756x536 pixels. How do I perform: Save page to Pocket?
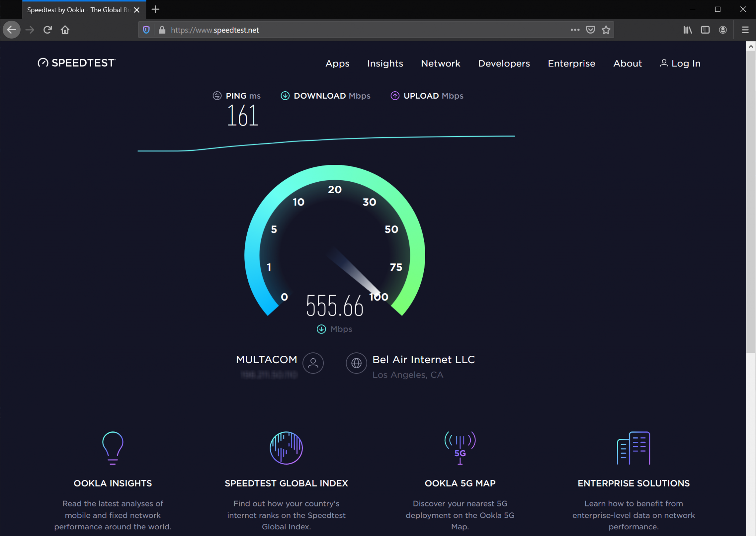pyautogui.click(x=591, y=30)
